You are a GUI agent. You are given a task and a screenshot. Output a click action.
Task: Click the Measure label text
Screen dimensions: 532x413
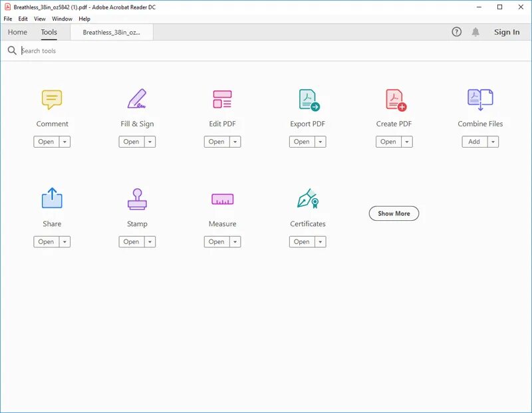coord(222,224)
